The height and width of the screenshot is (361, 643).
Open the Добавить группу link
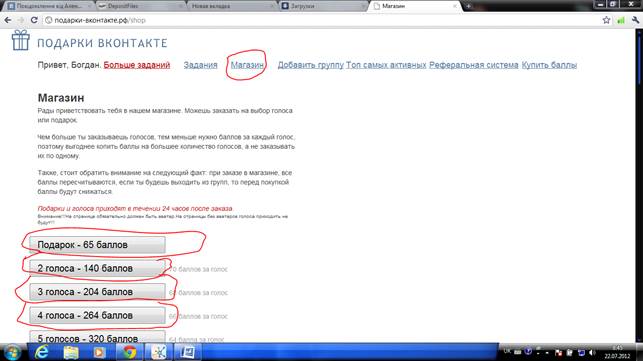coord(310,65)
